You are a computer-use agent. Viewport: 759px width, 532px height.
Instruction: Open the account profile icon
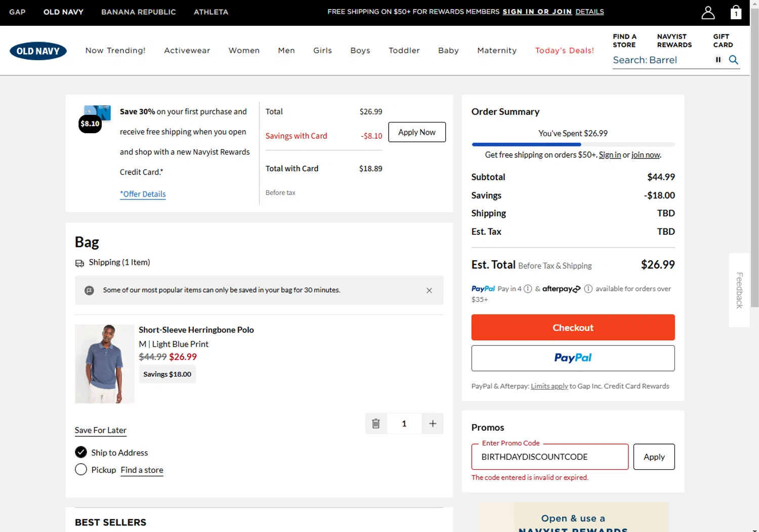pos(708,13)
